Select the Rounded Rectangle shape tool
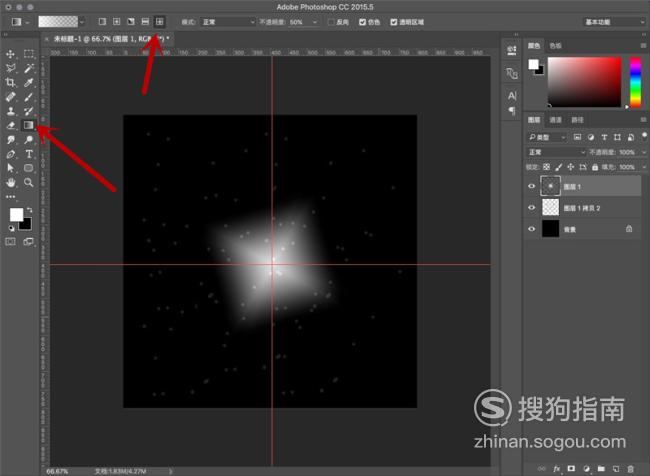The image size is (650, 476). tap(29, 168)
